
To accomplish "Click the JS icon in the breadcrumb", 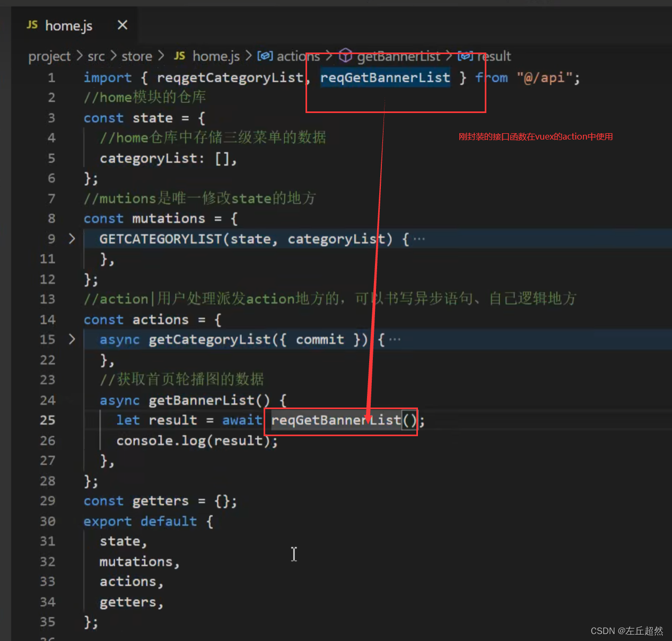I will click(180, 56).
